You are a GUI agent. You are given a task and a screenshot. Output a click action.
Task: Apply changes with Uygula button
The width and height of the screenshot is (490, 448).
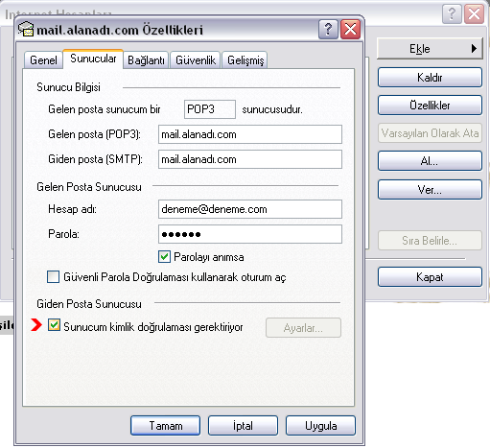320,426
